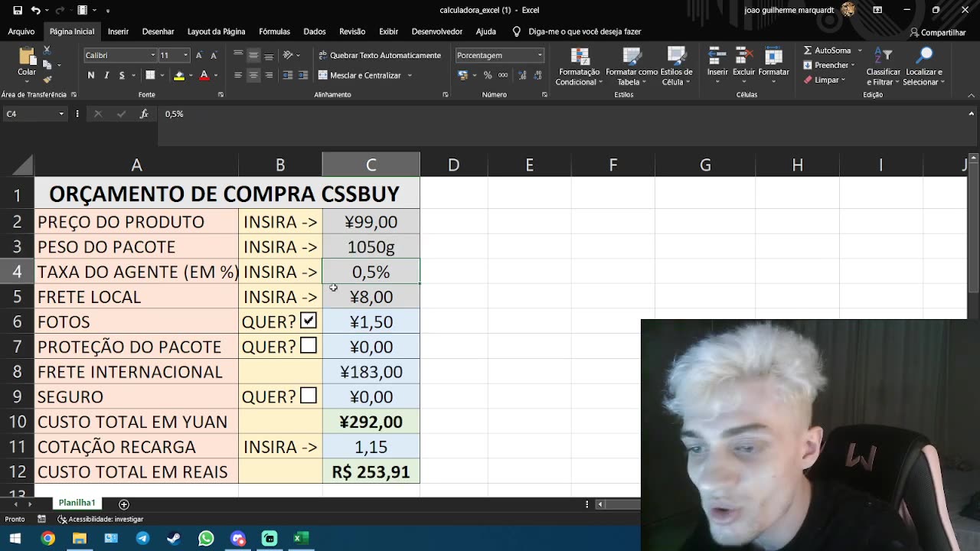This screenshot has height=551, width=980.
Task: Click the Limpar button
Action: coord(824,80)
